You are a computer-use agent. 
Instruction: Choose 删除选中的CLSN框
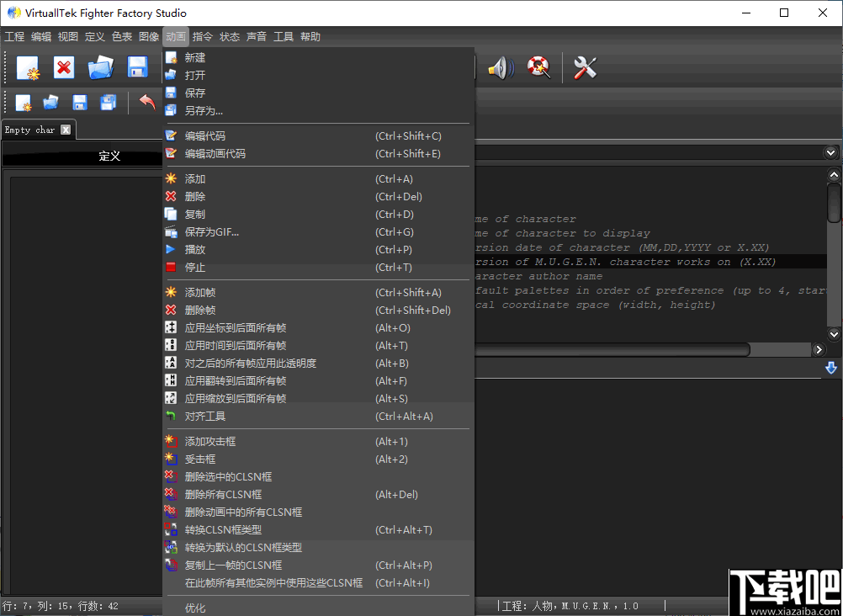[318, 477]
